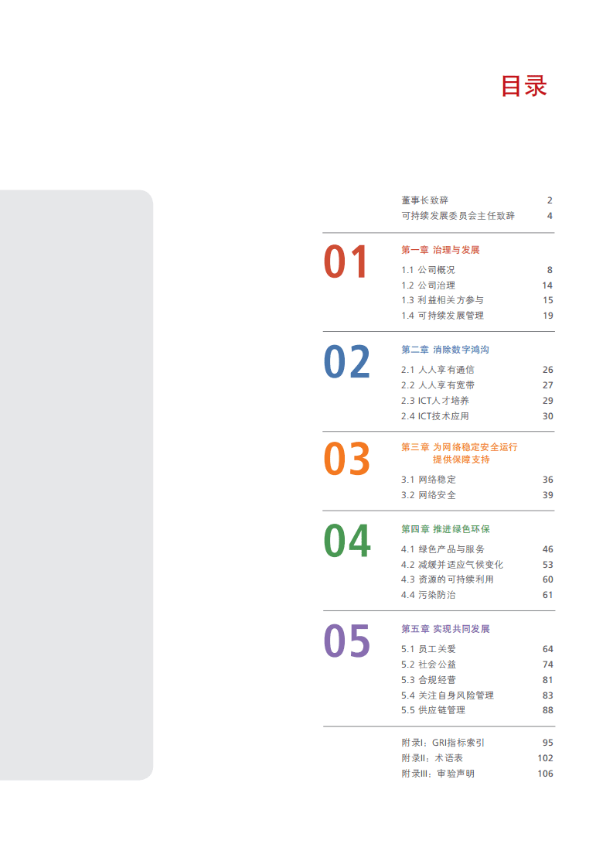Go to section 4.4 污染防治

(428, 595)
